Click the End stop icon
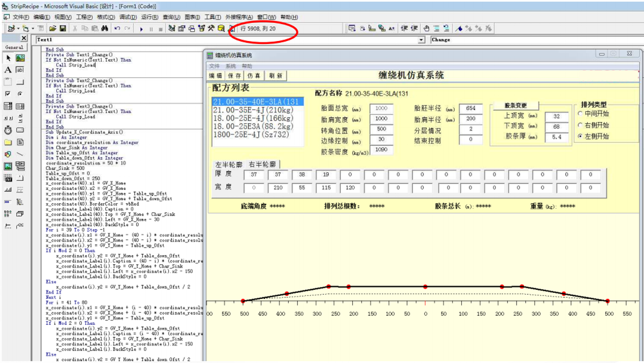This screenshot has height=363, width=644. tap(160, 29)
